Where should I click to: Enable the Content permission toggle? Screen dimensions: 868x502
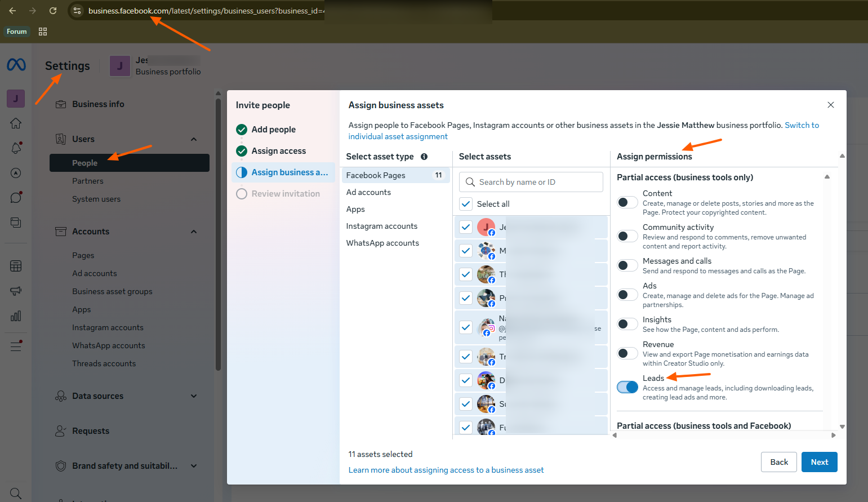tap(627, 202)
